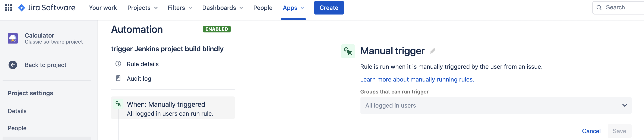Click the large Manual trigger cursor icon
Screen dimensions: 644x140
pyautogui.click(x=348, y=51)
